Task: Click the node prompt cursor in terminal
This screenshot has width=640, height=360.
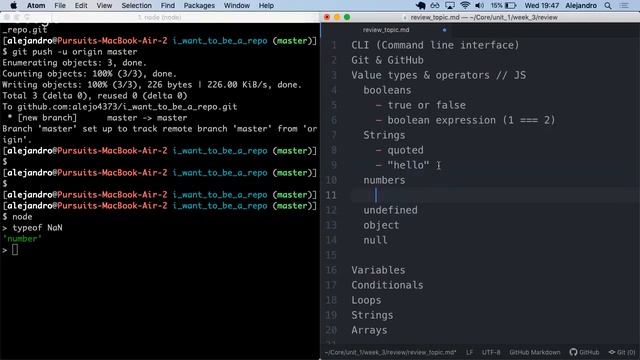Action: coord(15,250)
